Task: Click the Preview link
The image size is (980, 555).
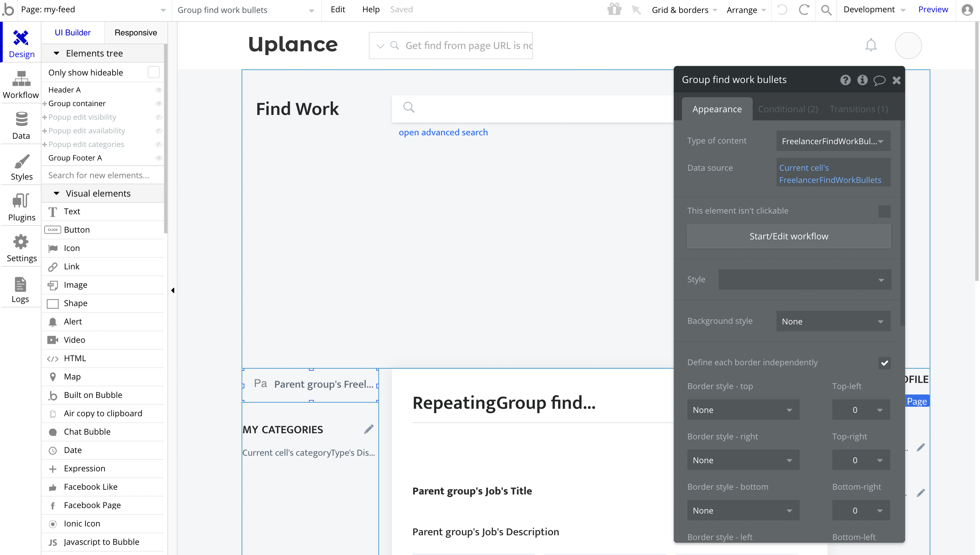Action: click(x=932, y=10)
